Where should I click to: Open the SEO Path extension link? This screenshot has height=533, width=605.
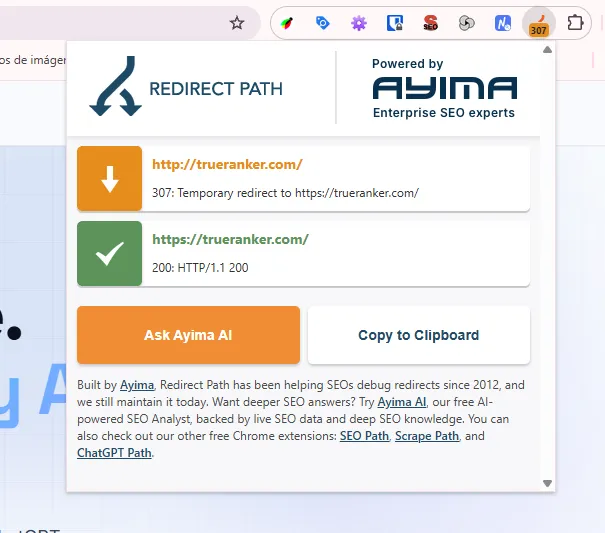pyautogui.click(x=364, y=436)
